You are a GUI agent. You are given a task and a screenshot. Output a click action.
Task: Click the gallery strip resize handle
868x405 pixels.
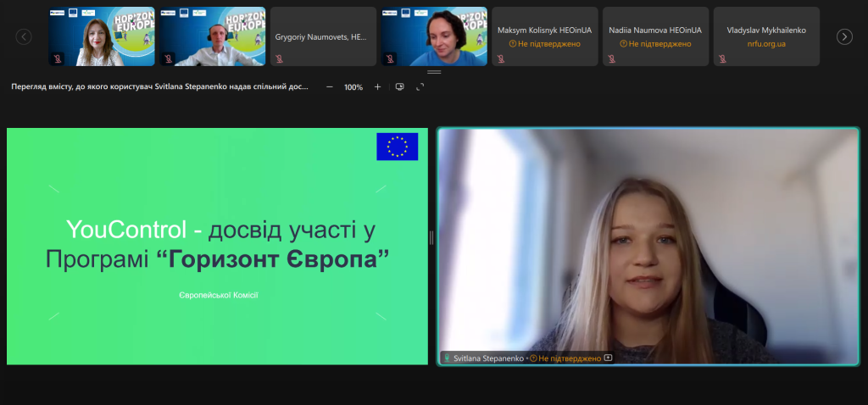[434, 72]
